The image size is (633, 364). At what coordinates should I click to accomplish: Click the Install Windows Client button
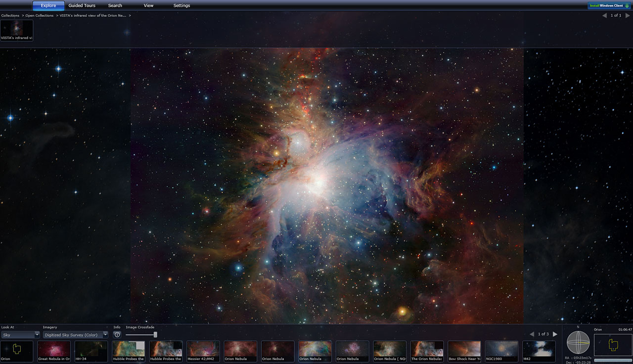[x=608, y=4]
